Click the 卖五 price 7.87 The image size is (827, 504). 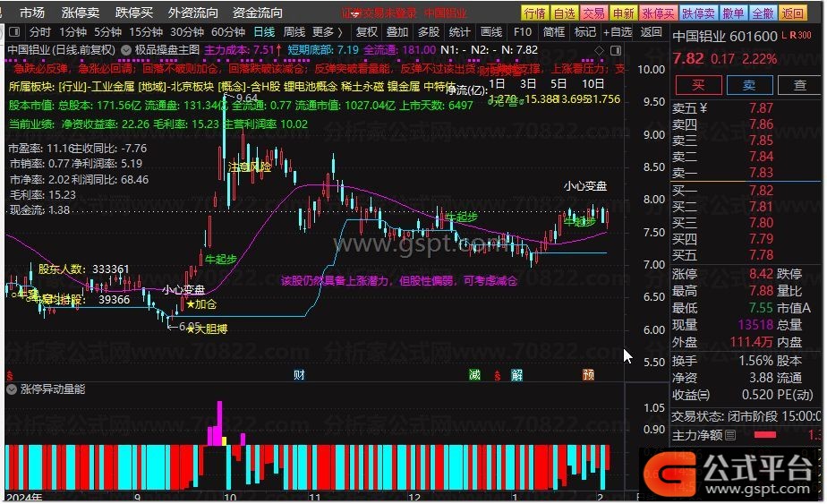pyautogui.click(x=761, y=108)
